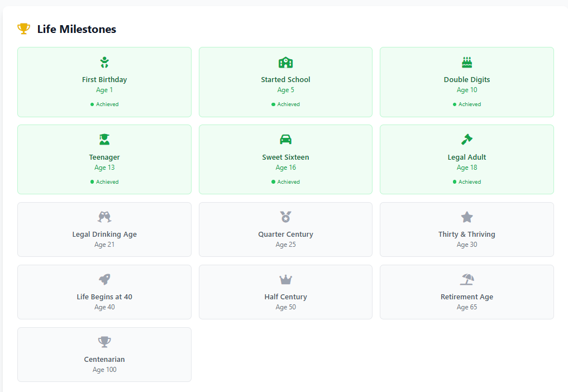Click the crown icon on Half Century
This screenshot has height=392, width=568.
285,280
